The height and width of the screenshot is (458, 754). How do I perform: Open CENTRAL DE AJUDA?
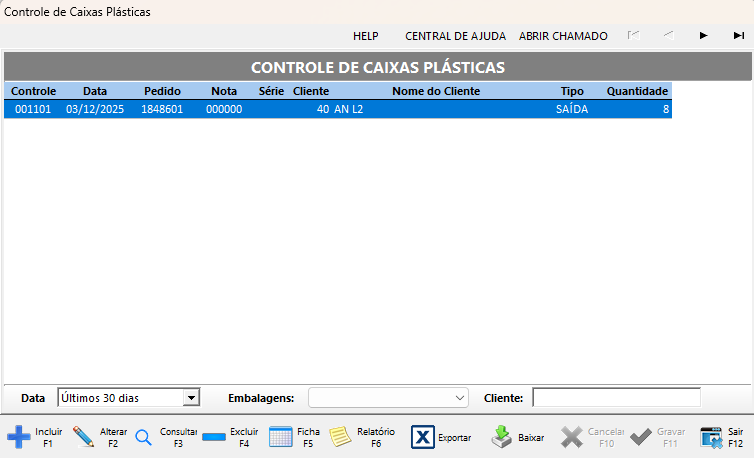point(455,35)
